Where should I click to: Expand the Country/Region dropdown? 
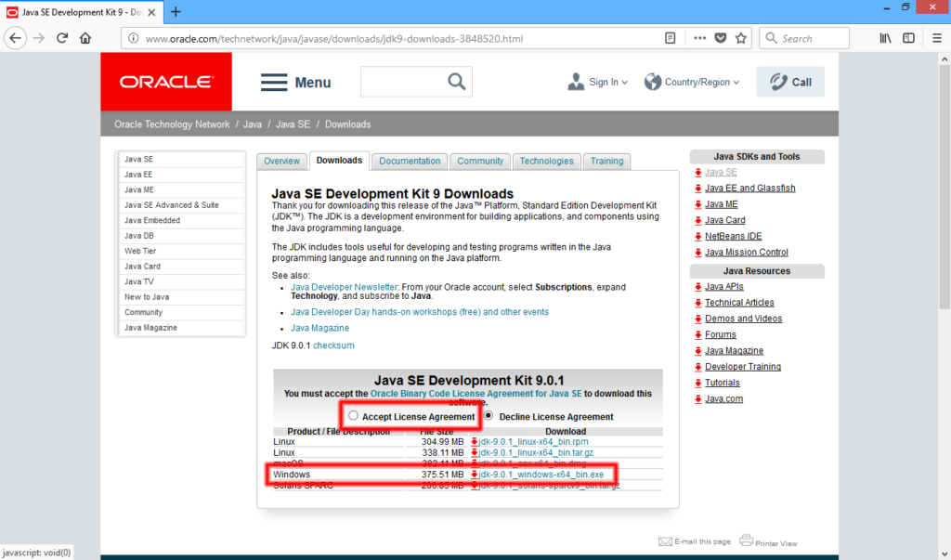[692, 82]
